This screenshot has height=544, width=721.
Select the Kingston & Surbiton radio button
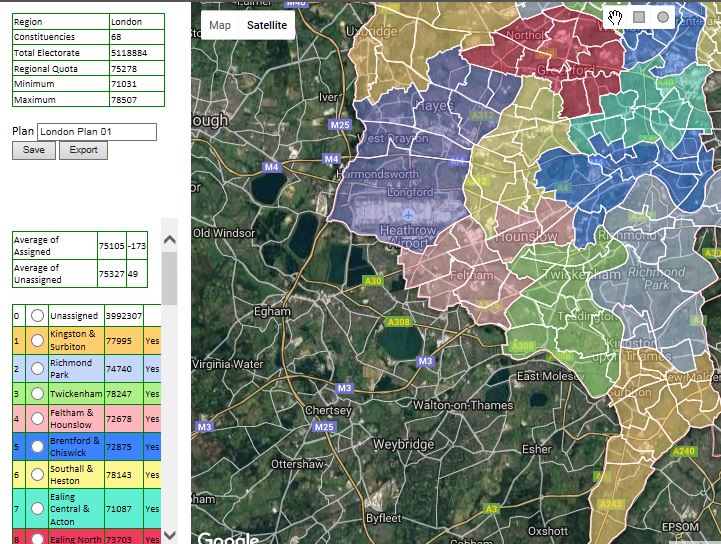[x=37, y=340]
